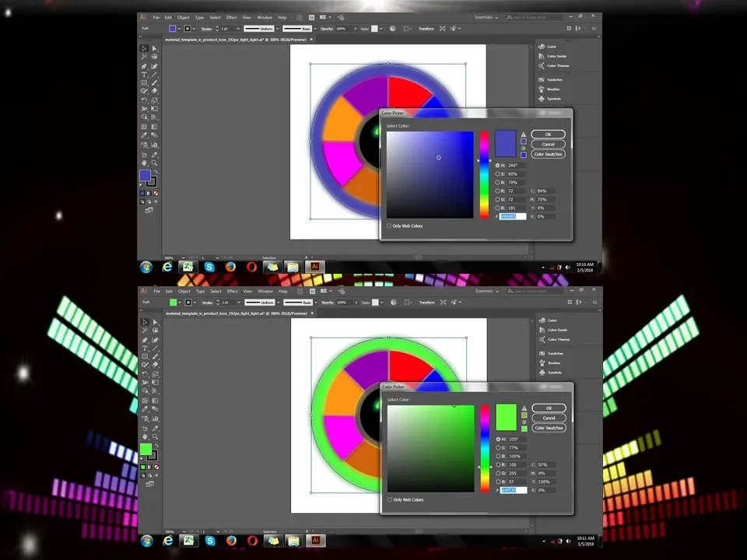Select the Line Segment tool in blue-fill window
The width and height of the screenshot is (747, 560).
(x=154, y=75)
